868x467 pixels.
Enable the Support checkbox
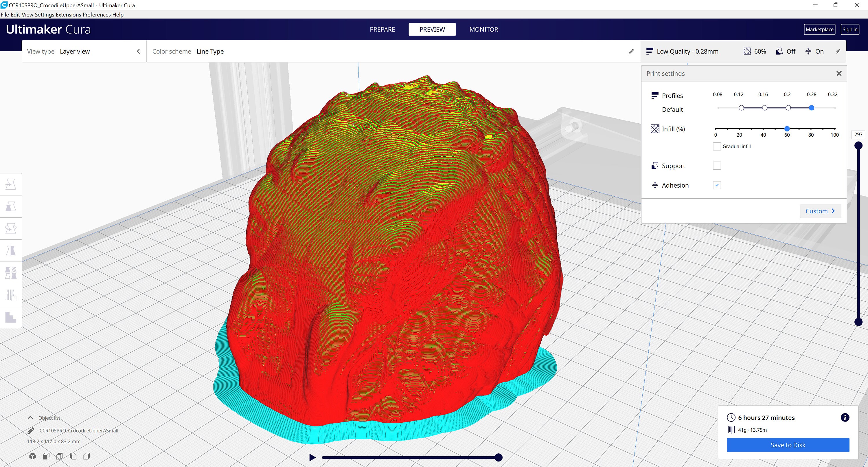(717, 166)
